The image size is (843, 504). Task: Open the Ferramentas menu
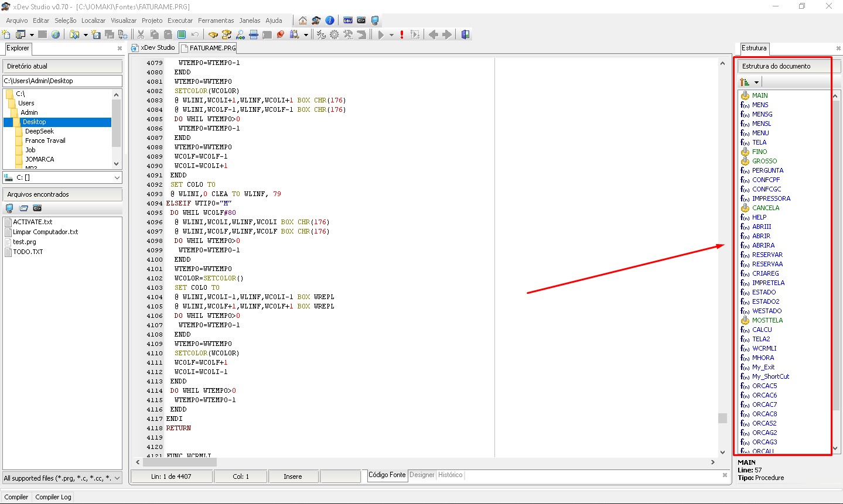pyautogui.click(x=216, y=20)
